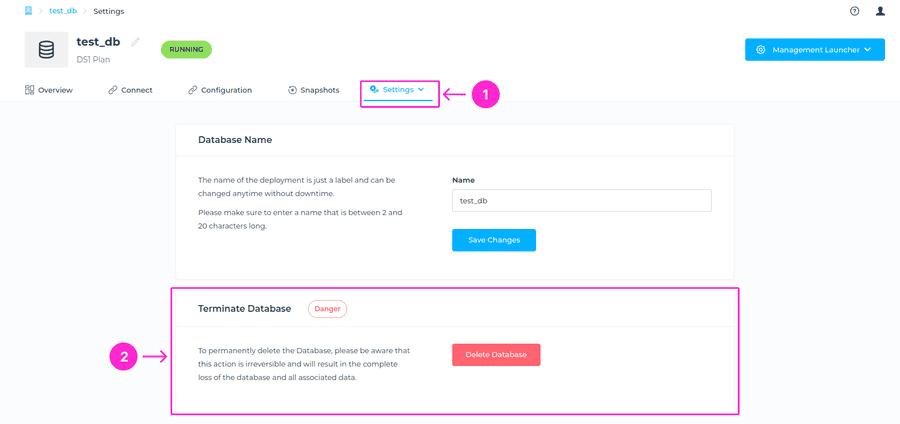
Task: Open help via the question mark icon
Action: 855,12
